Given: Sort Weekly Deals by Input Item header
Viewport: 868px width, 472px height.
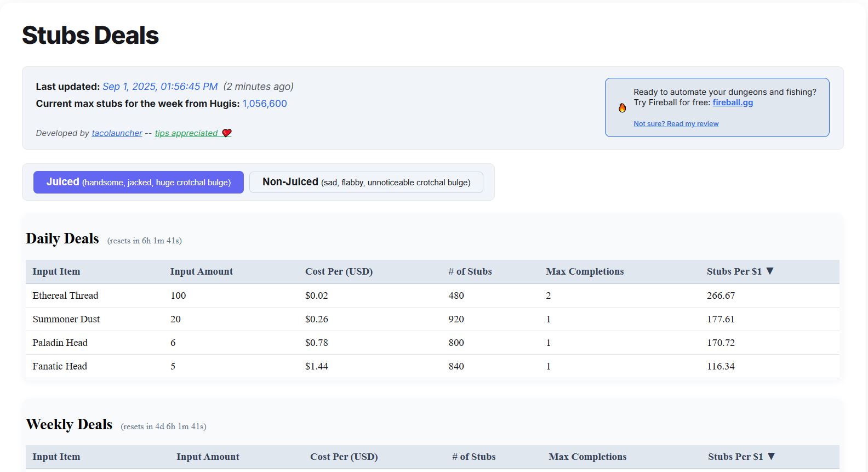Looking at the screenshot, I should [56, 457].
